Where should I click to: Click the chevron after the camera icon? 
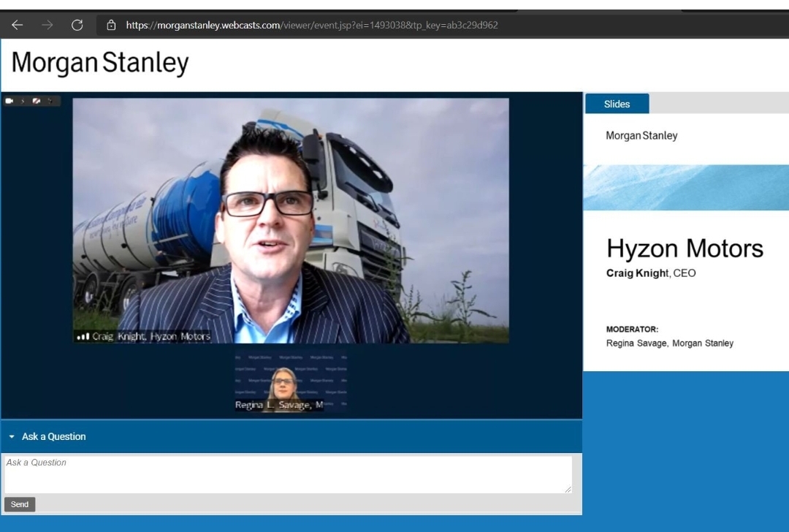click(23, 101)
